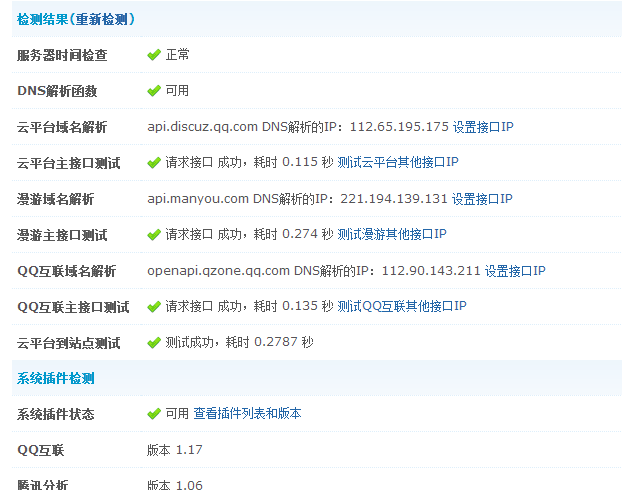
Task: Select the QQ互联主接口测试 label
Action: pyautogui.click(x=73, y=307)
